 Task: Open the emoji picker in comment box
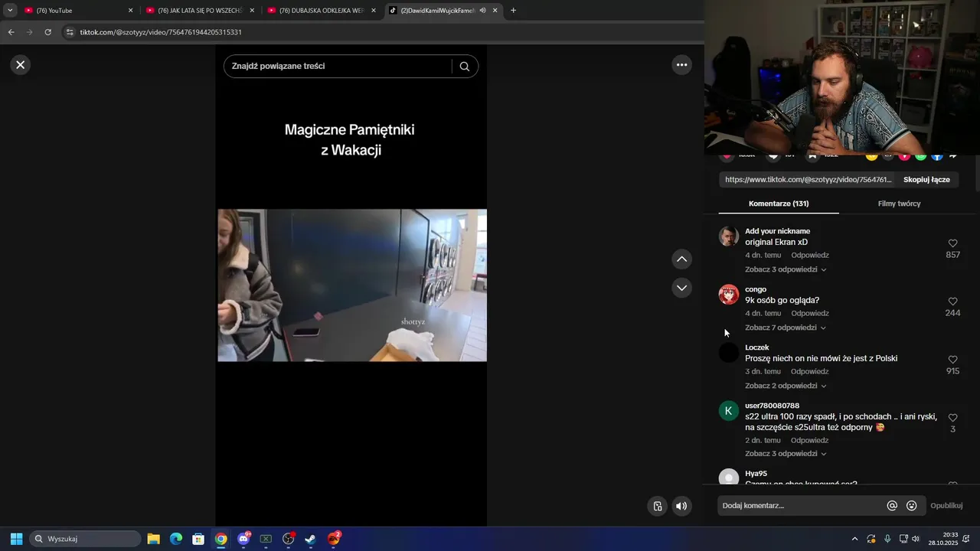(911, 506)
